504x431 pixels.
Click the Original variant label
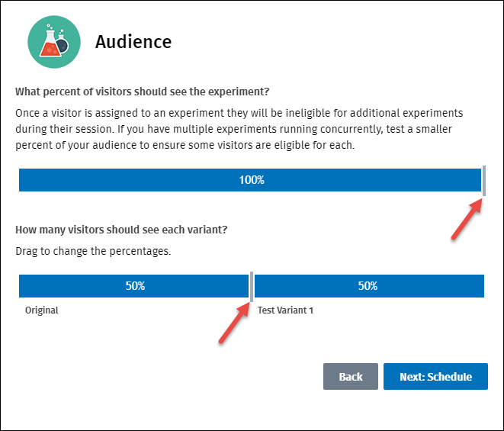pyautogui.click(x=41, y=310)
